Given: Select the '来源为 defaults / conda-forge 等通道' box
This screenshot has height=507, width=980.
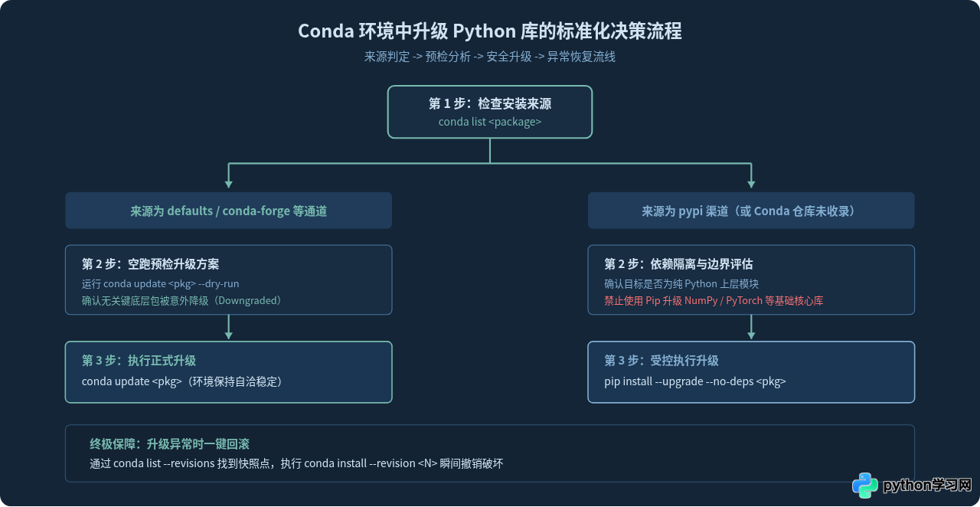Looking at the screenshot, I should pos(228,211).
